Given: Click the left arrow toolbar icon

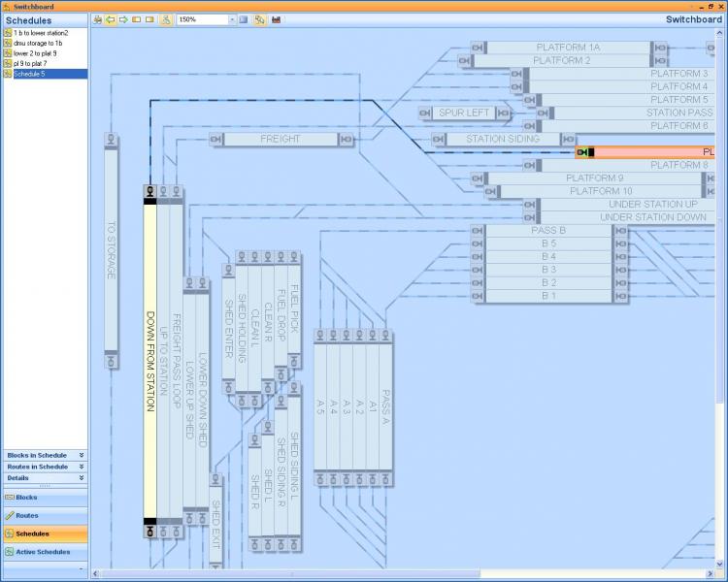Looking at the screenshot, I should [110, 19].
